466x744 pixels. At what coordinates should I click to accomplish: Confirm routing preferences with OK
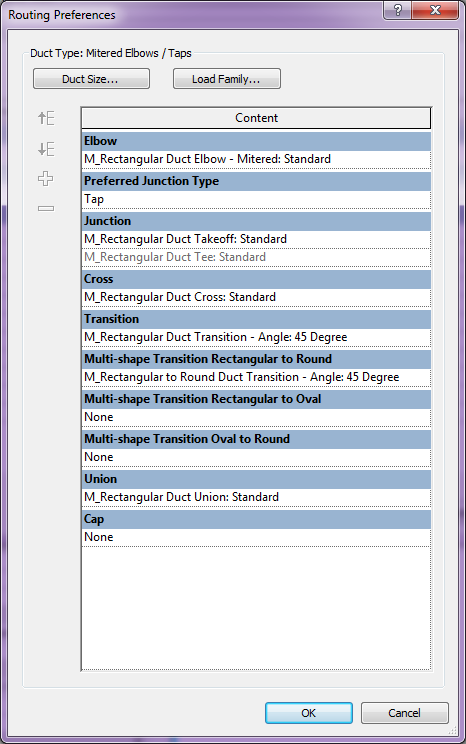[x=308, y=713]
